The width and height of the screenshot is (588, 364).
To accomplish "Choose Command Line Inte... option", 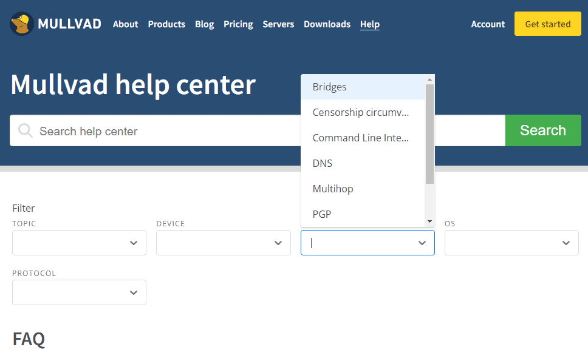I will pos(363,138).
